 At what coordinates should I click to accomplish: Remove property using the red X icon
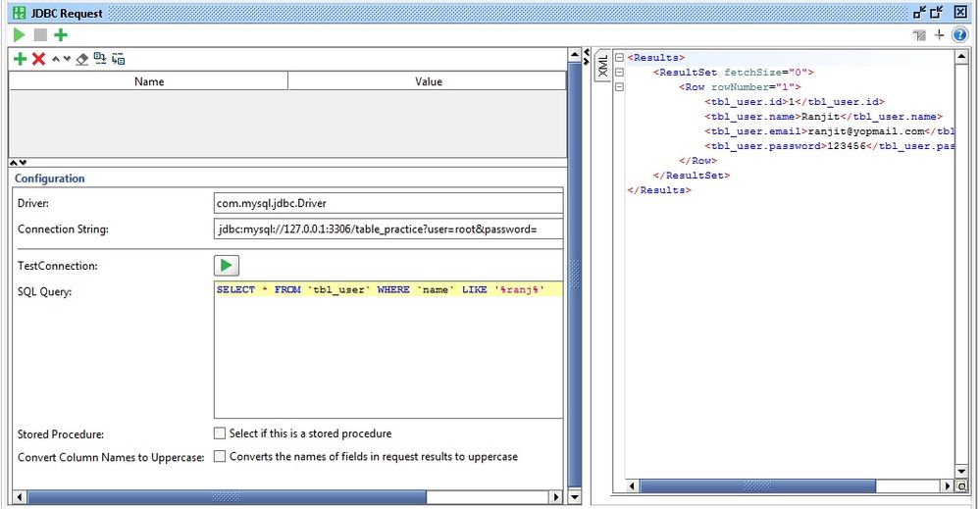pyautogui.click(x=39, y=59)
